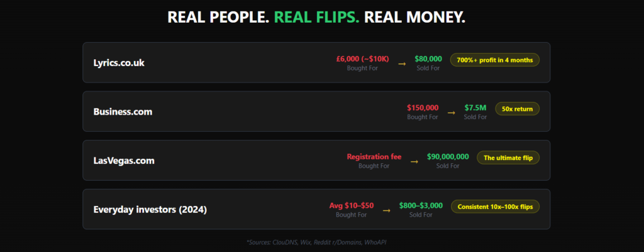644x252 pixels.
Task: Click the arrow in Everyday investors row
Action: tap(386, 210)
